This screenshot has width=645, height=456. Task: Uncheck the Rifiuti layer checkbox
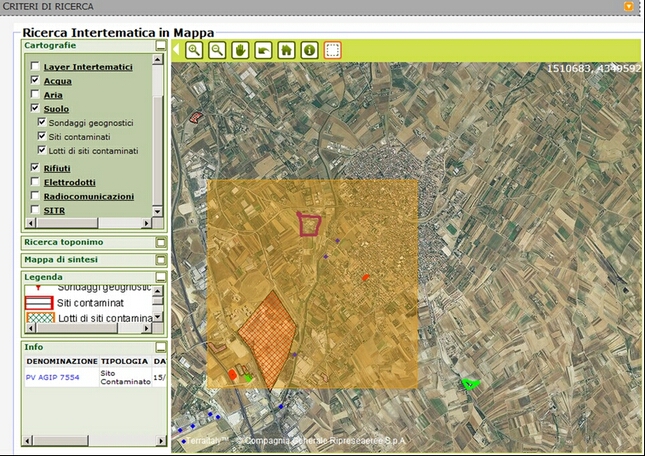click(x=35, y=167)
